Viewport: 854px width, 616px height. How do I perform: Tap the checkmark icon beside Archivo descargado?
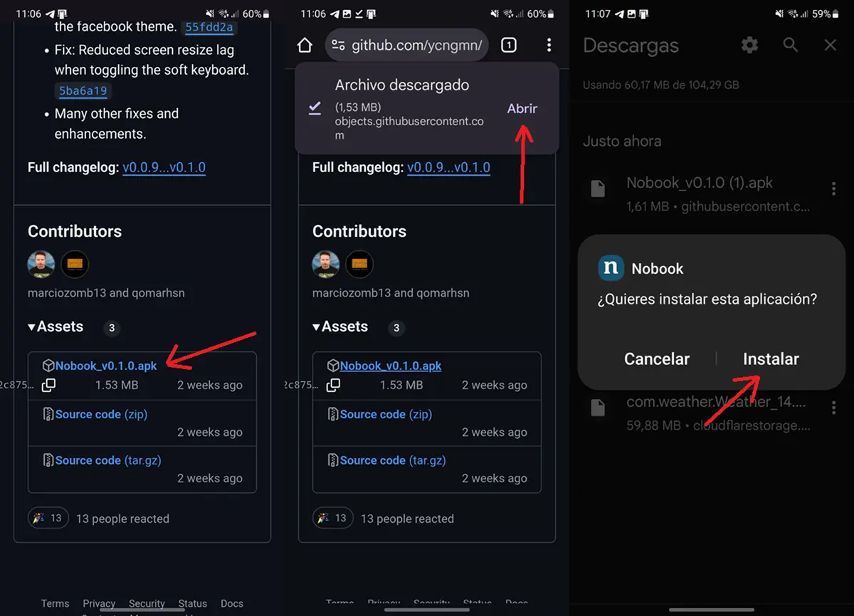(x=315, y=108)
